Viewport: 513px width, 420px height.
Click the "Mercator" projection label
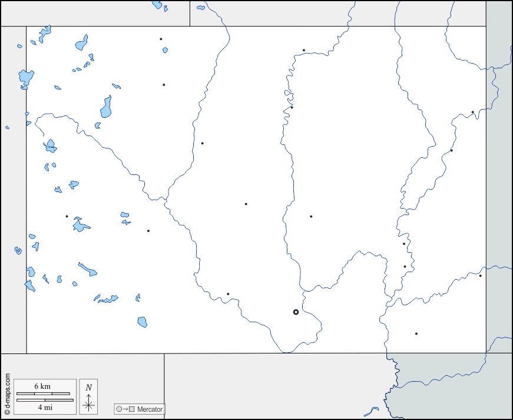point(150,409)
